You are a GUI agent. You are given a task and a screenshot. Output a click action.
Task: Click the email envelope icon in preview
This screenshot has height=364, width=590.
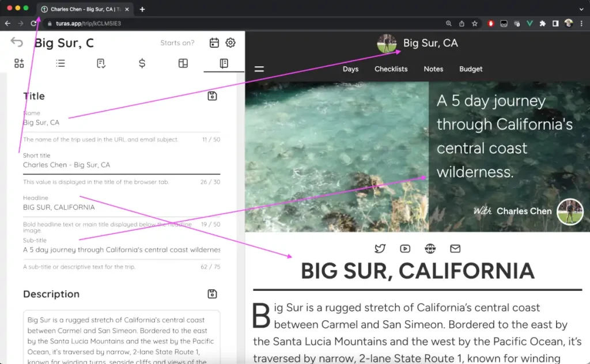[455, 249]
